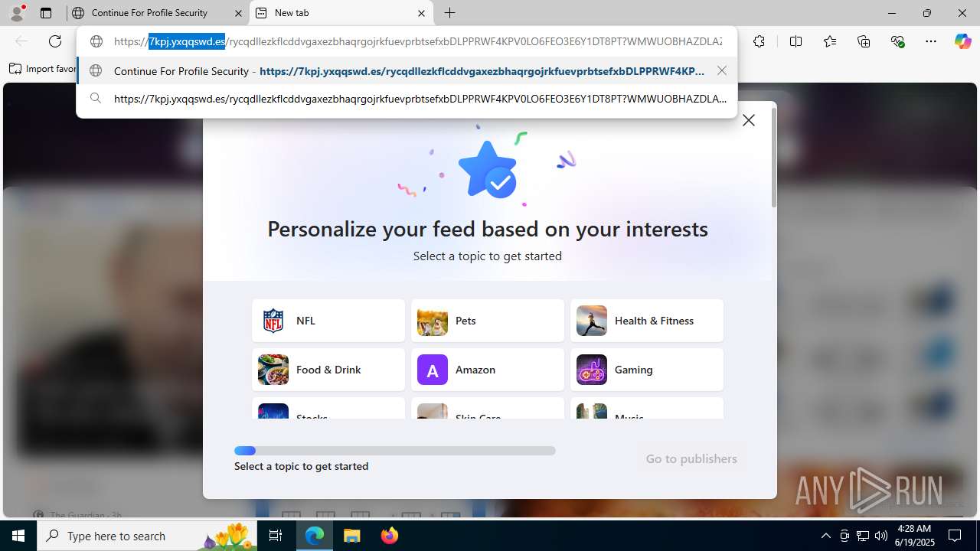Click Import favorites in bookmarks bar
This screenshot has height=551, width=980.
(43, 69)
